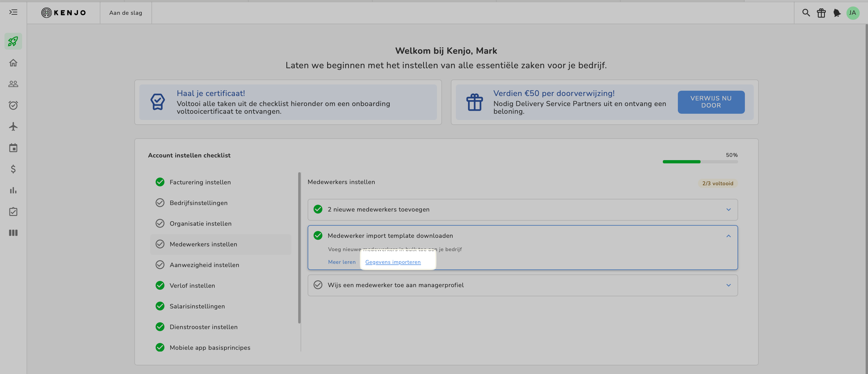Open Payroll dollar sign icon

pyautogui.click(x=13, y=169)
